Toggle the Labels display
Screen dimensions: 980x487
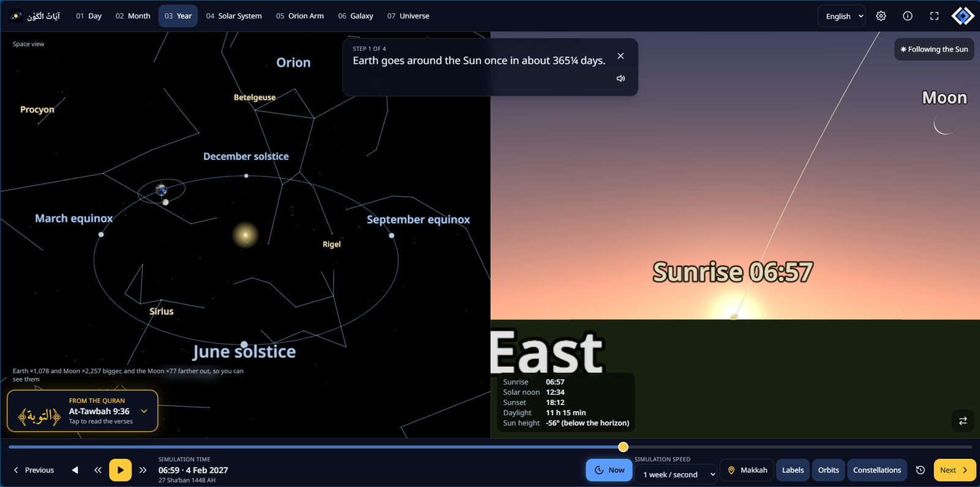793,470
